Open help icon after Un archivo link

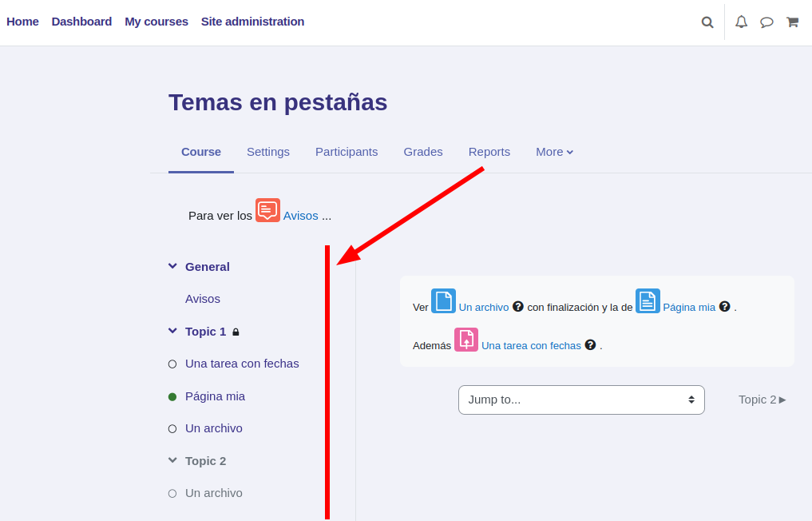coord(518,306)
